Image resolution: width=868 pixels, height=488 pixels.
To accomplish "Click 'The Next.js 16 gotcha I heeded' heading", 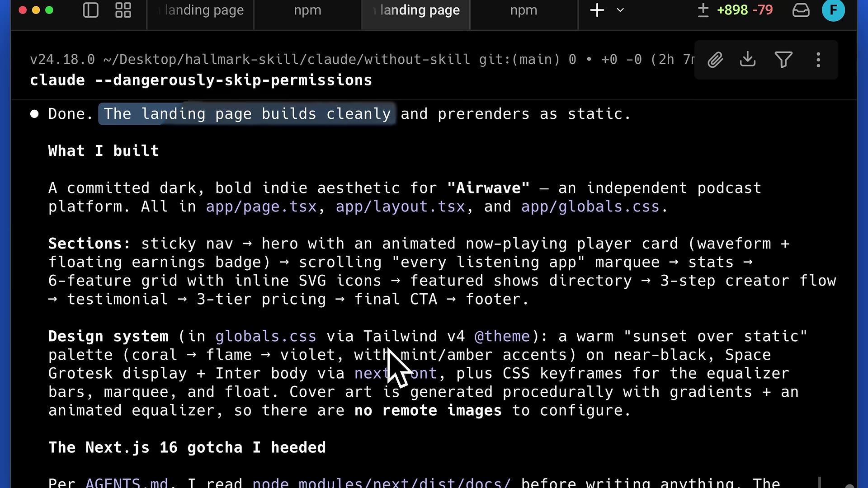I will 187,447.
